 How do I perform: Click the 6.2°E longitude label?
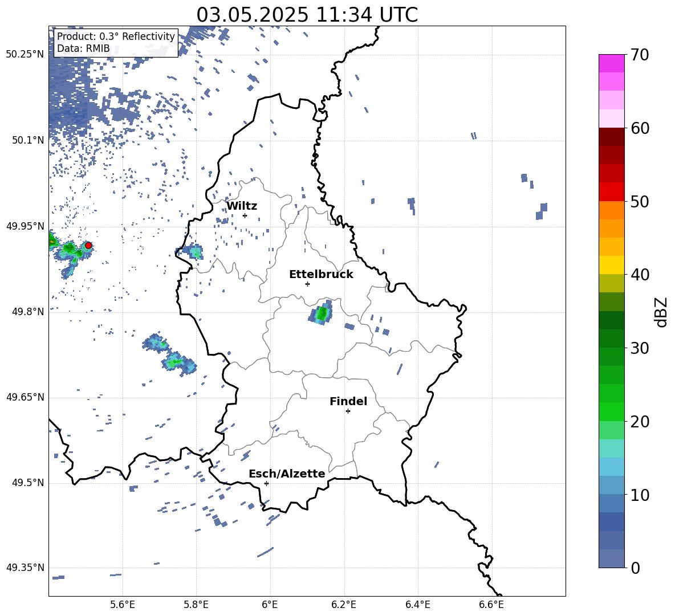pos(344,605)
